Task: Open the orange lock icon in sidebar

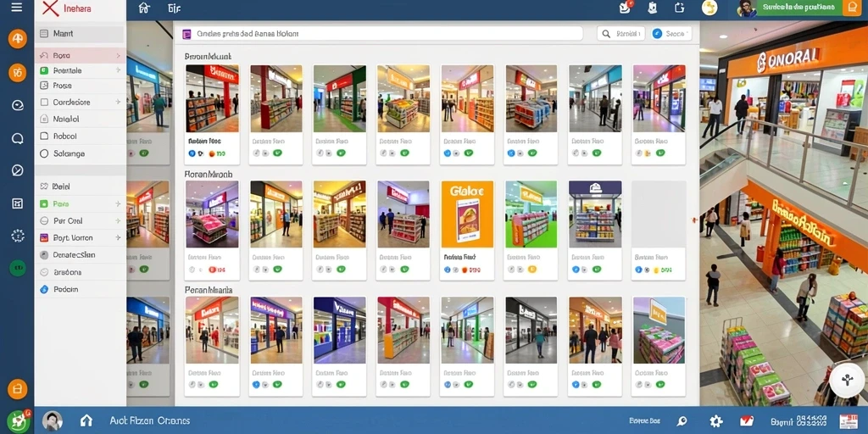Action: 17,389
